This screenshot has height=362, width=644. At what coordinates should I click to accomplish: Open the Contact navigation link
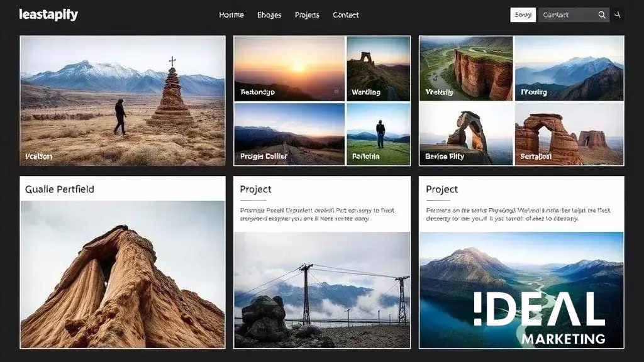[346, 15]
